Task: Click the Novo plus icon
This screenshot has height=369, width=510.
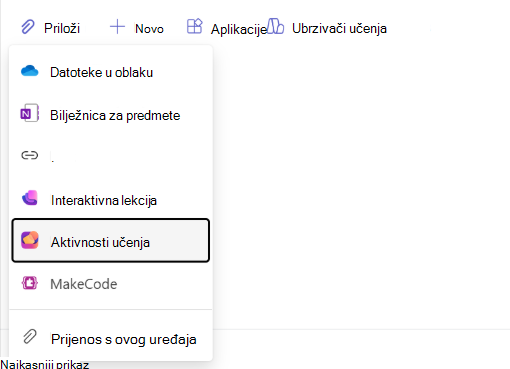Action: click(x=117, y=27)
